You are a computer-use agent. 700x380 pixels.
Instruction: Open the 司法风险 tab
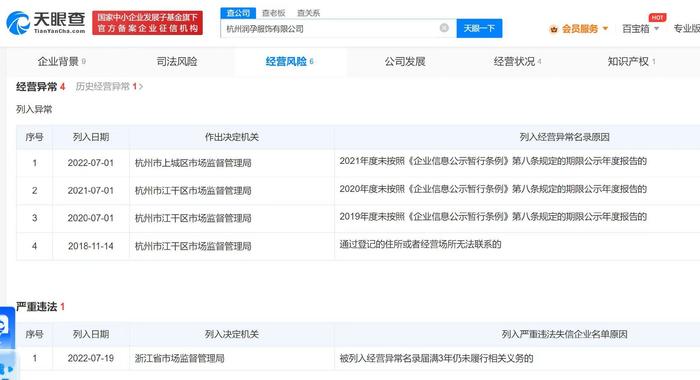(x=177, y=62)
